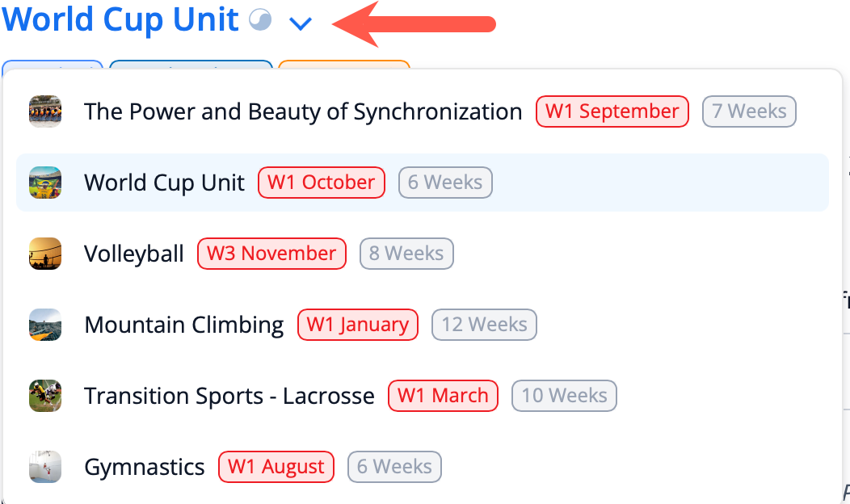Click the Synchronization unit thumbnail icon

(x=45, y=111)
